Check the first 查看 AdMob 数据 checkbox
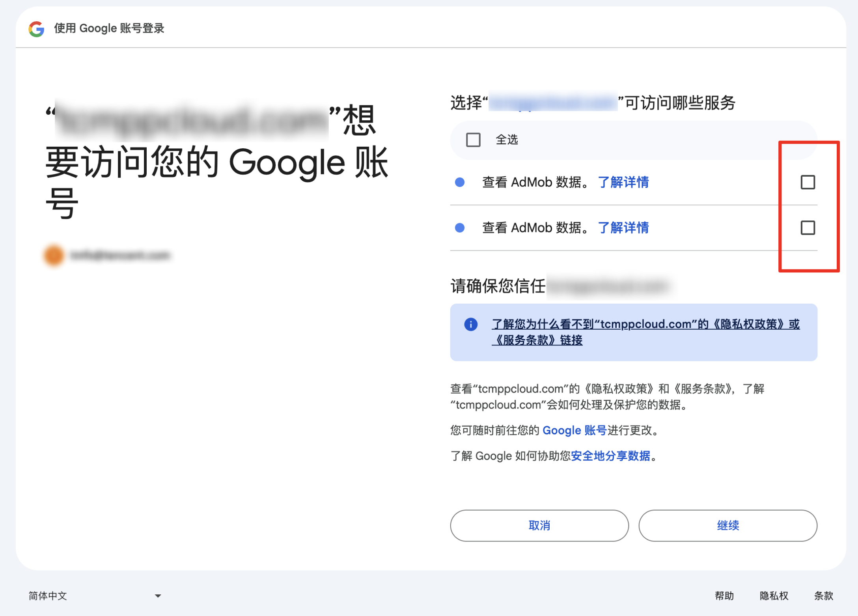The image size is (858, 616). pyautogui.click(x=808, y=182)
